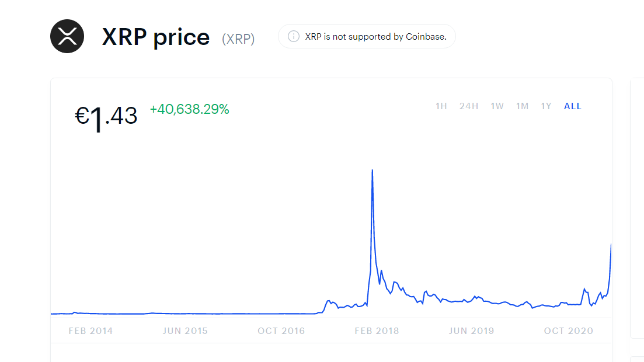
Task: Switch the chart to 24H view
Action: [469, 106]
